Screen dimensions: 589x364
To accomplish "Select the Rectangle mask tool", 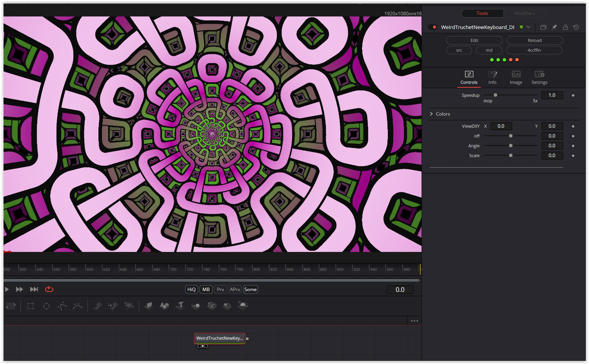I will (x=31, y=306).
